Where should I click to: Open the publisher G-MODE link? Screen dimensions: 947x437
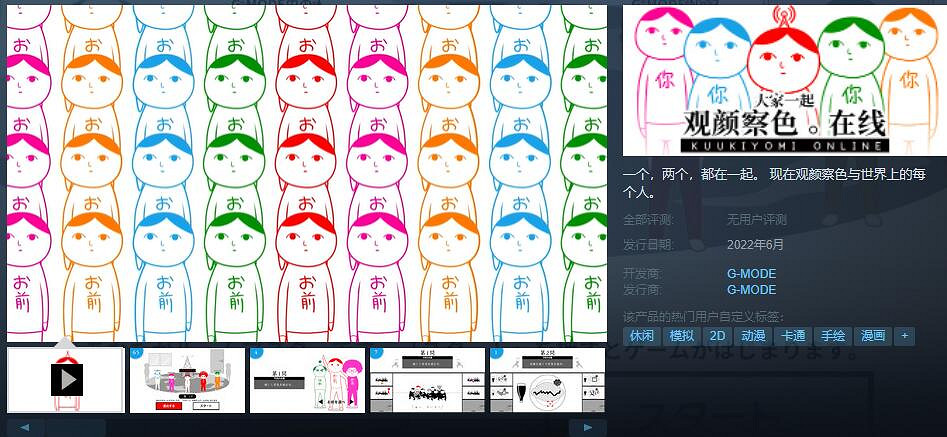(x=751, y=290)
